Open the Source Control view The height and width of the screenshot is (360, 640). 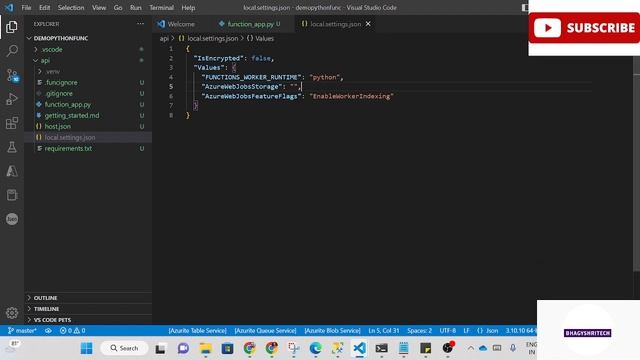(12, 75)
